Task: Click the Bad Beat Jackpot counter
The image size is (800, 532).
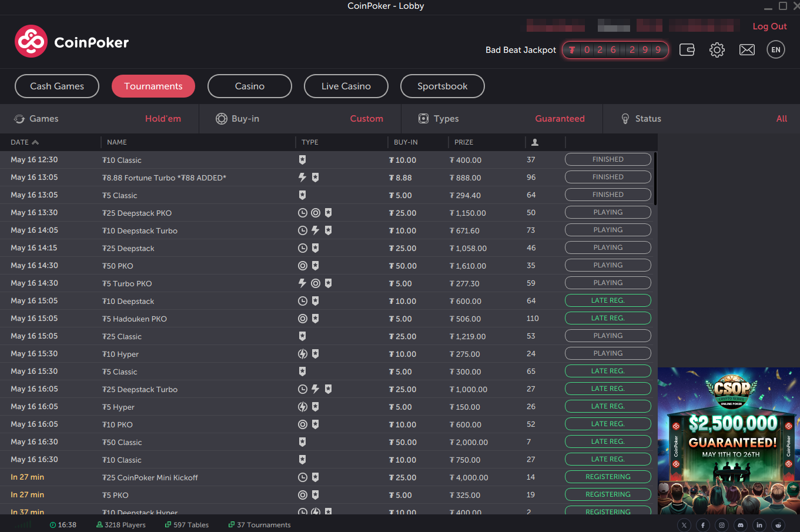Action: coord(615,50)
